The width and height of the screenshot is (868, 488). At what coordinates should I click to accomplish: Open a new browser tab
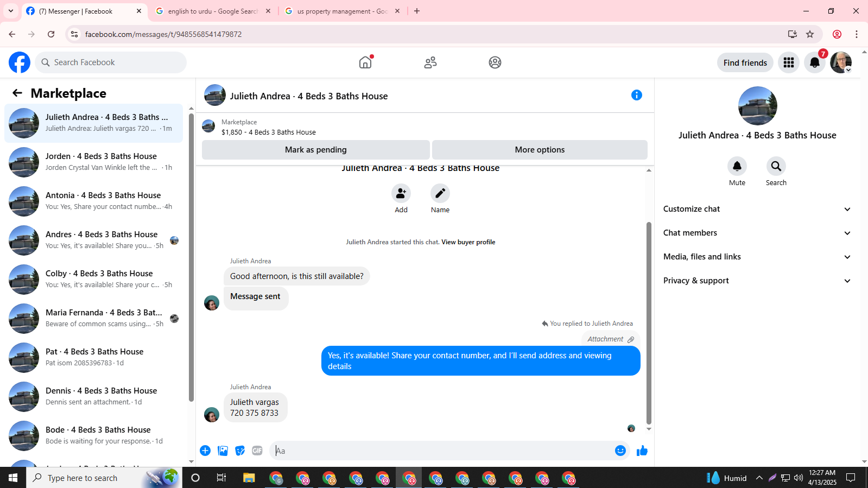(417, 11)
